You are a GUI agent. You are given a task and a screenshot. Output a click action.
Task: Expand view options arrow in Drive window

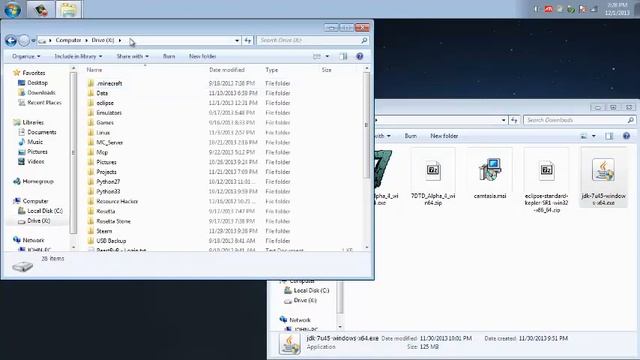[x=327, y=56]
